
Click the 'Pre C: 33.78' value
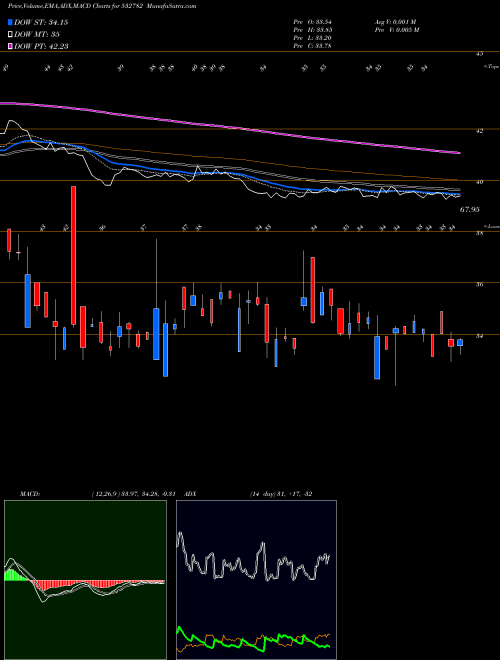point(312,46)
